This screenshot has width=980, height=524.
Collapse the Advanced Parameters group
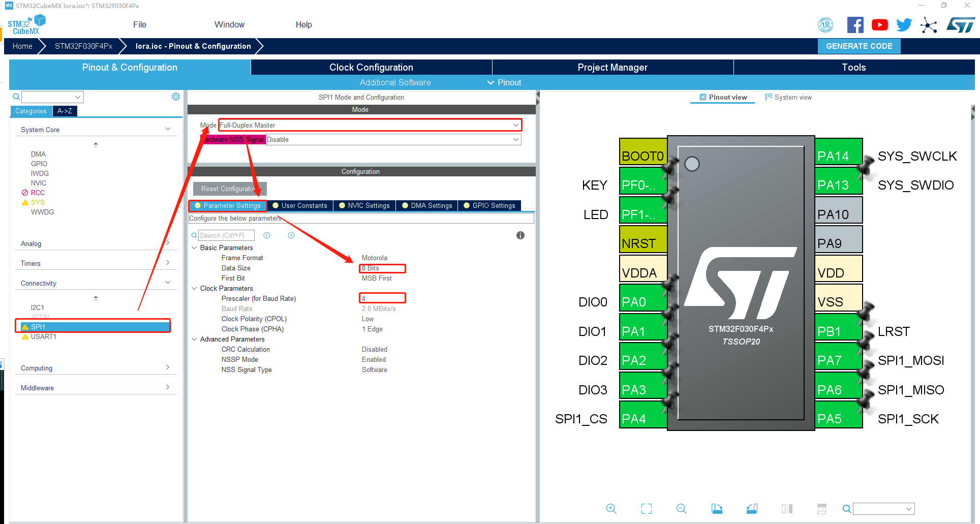(x=194, y=339)
